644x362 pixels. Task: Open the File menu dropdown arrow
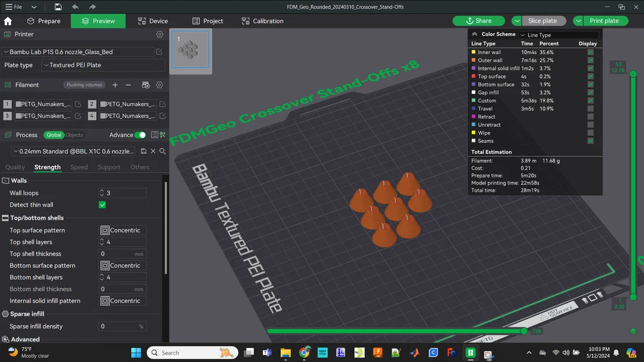tap(34, 7)
